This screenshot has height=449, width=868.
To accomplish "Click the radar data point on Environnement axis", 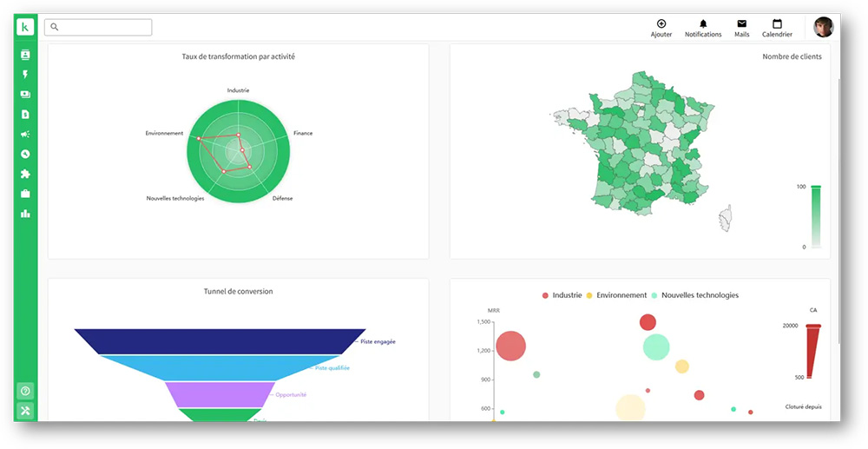I will pyautogui.click(x=198, y=138).
